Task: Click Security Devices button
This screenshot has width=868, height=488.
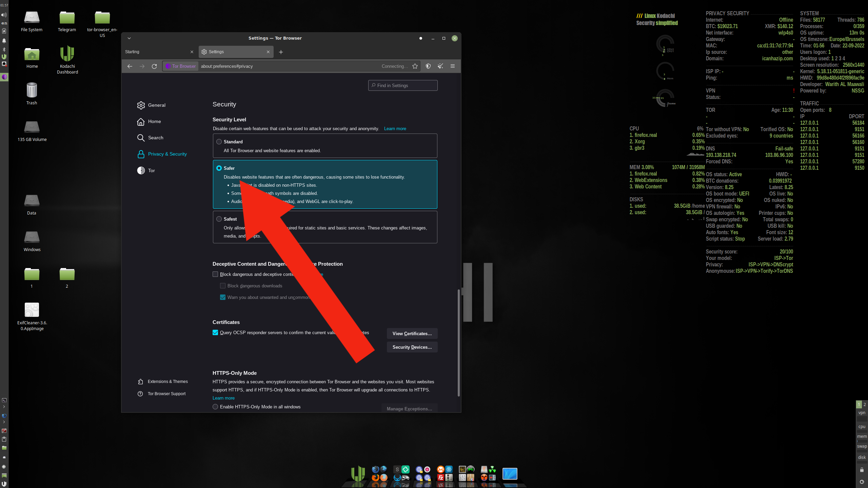Action: pyautogui.click(x=412, y=347)
